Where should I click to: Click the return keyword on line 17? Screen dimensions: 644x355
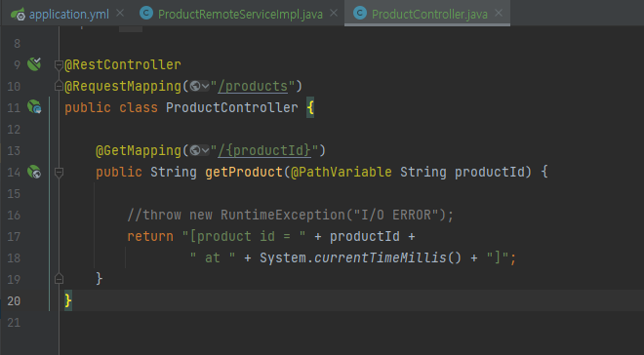pos(150,236)
